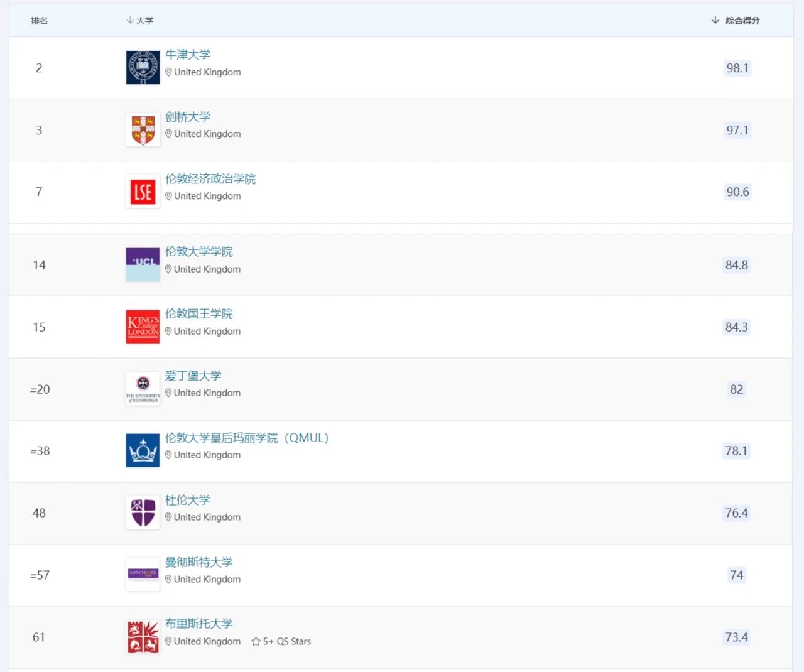This screenshot has height=672, width=804.
Task: Click the 排名 column header
Action: pyautogui.click(x=39, y=21)
